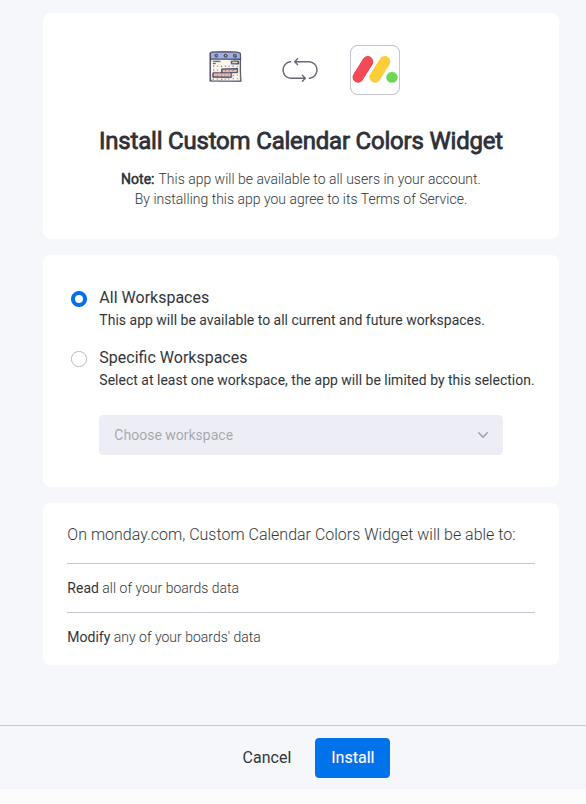Viewport: 586px width, 804px height.
Task: Cancel the app installation
Action: click(266, 758)
